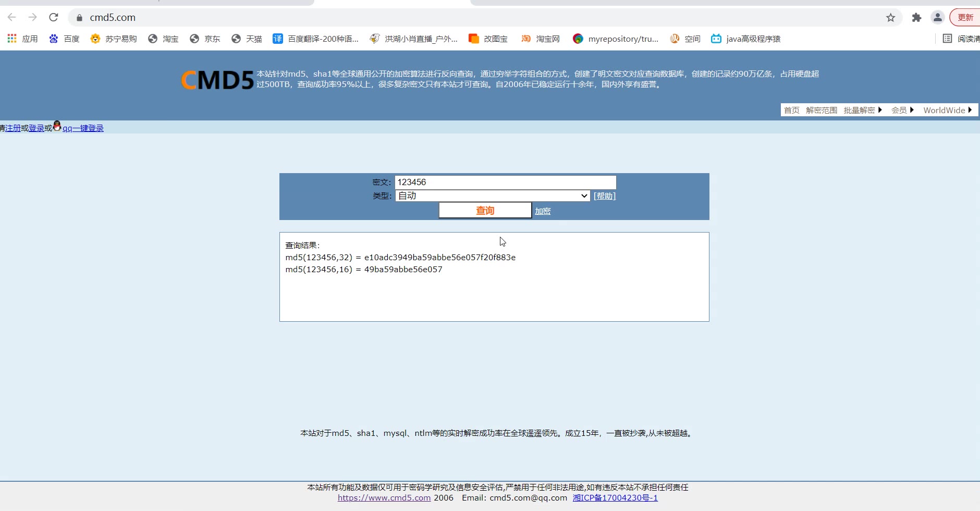This screenshot has width=980, height=511.
Task: Click the 加密 encrypt link
Action: click(543, 211)
